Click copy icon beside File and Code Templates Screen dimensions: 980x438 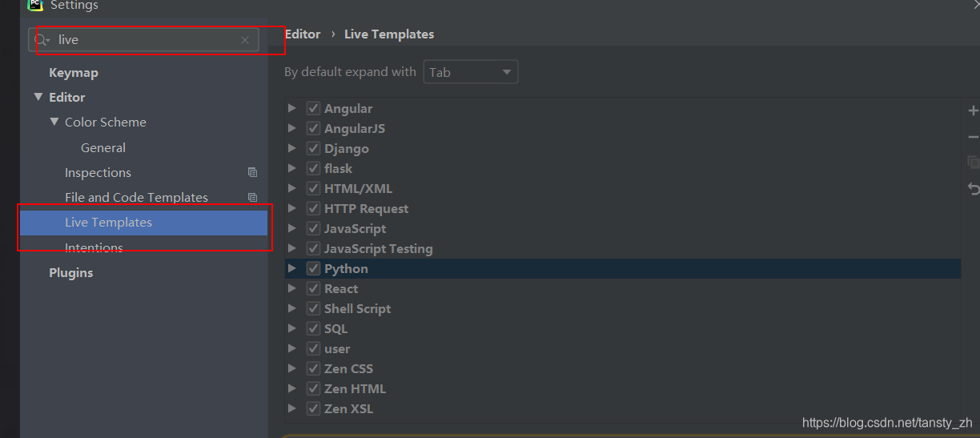pyautogui.click(x=252, y=197)
